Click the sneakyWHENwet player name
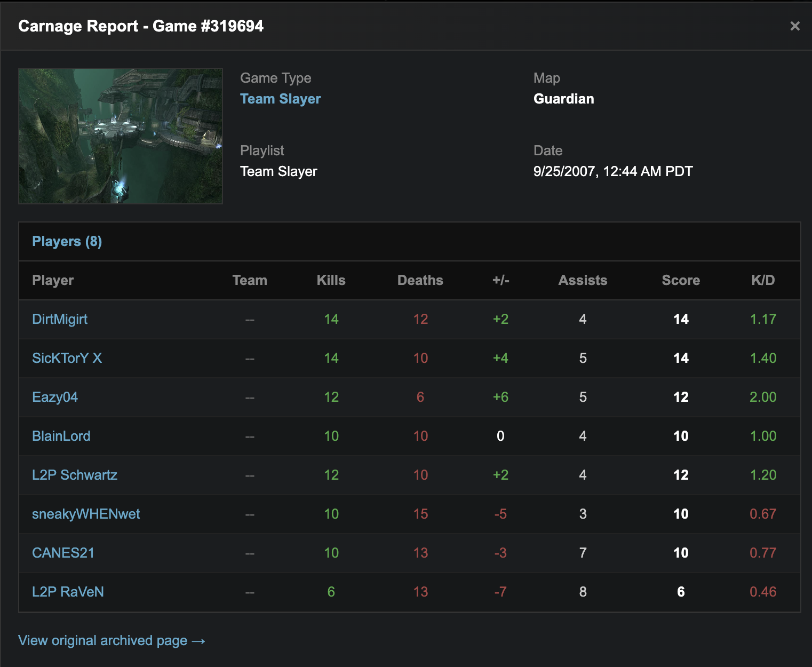The height and width of the screenshot is (667, 812). coord(86,514)
